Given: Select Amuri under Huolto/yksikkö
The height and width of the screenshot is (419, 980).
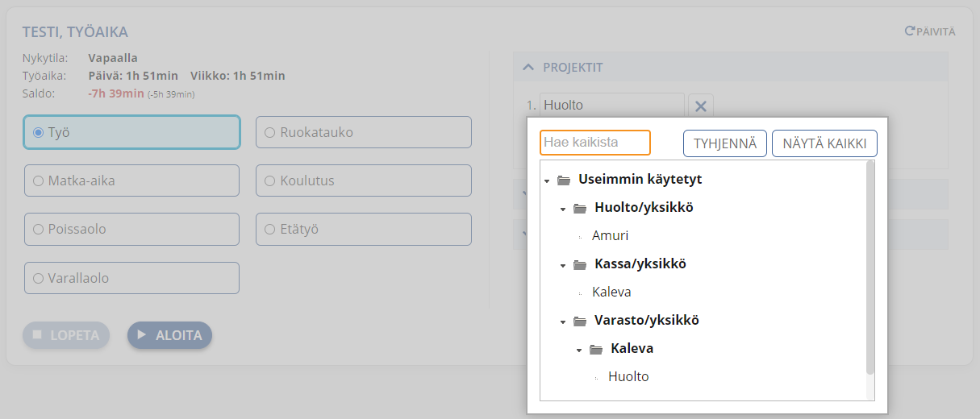Looking at the screenshot, I should 610,236.
